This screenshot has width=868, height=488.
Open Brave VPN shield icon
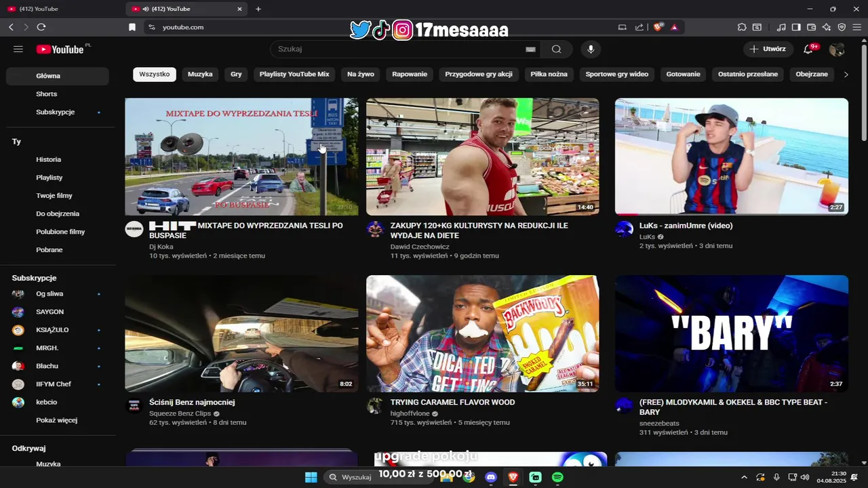click(x=842, y=27)
